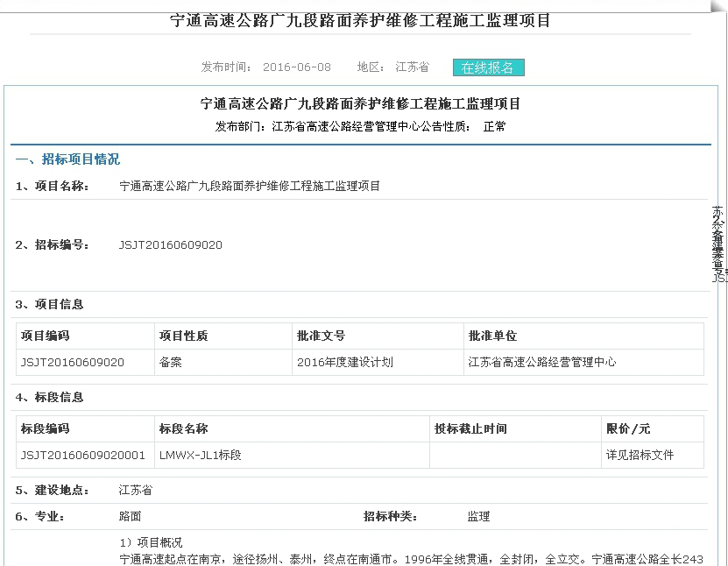728x566 pixels.
Task: Select the page title 宁通高速公路广九段路面养护维修工程施工监理项目 at top
Action: [x=360, y=20]
